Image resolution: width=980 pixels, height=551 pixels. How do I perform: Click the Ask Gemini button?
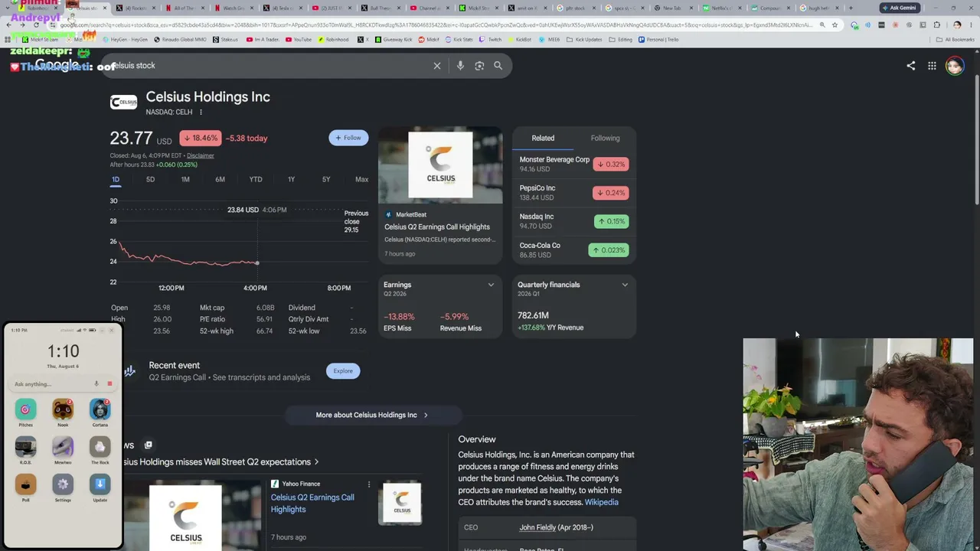pos(900,8)
